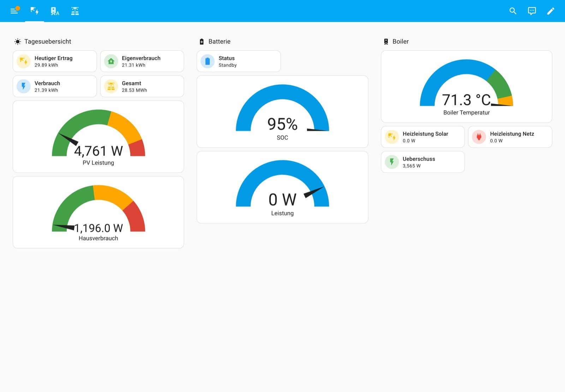Click the Heizleistung Solar icon

point(392,137)
